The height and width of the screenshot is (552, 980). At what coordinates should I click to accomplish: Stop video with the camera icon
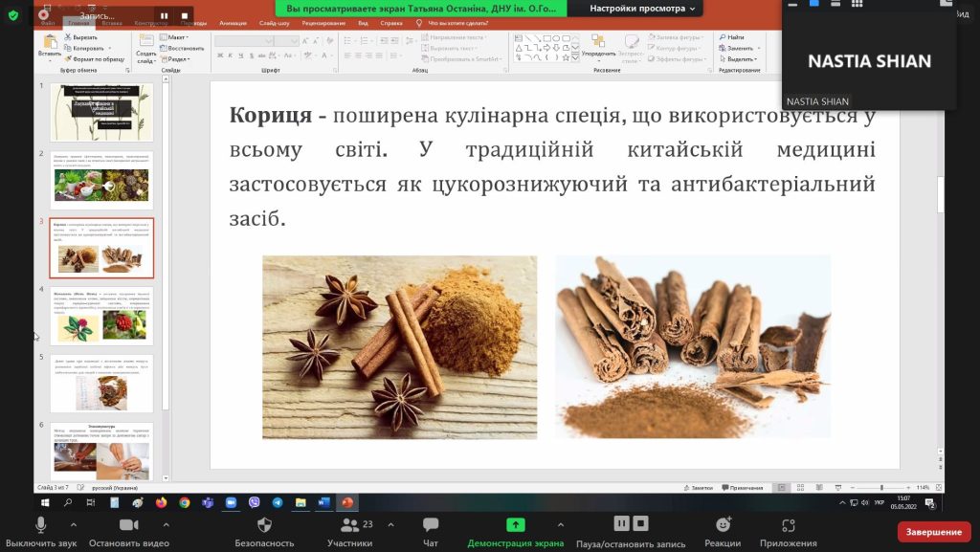(129, 525)
